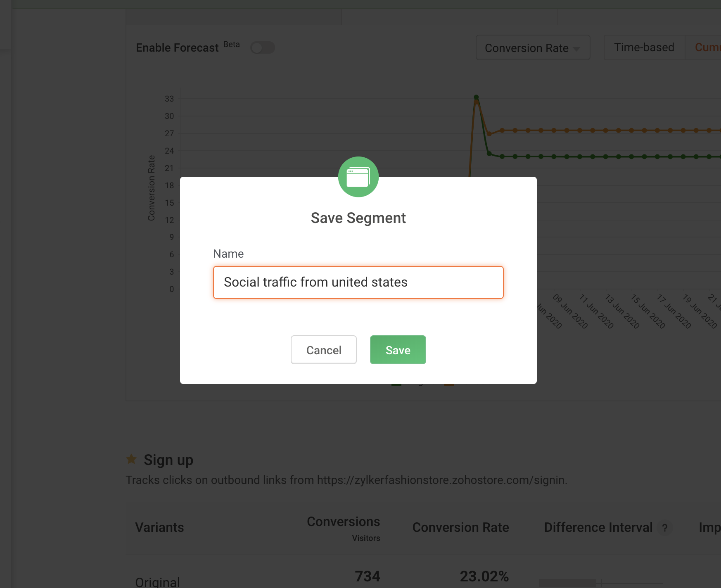The width and height of the screenshot is (721, 588).
Task: Select the Original variant row
Action: 158,582
